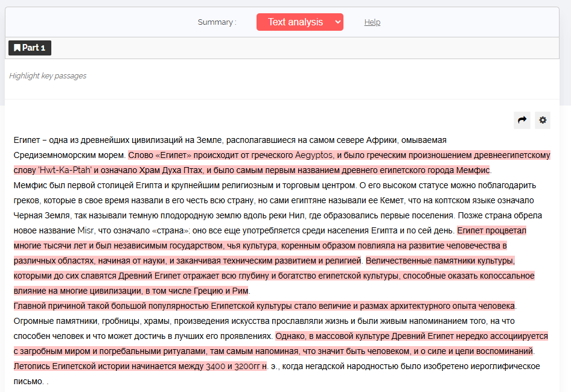Click the word 'Aegyptos' in highlighted text
571x392 pixels.
pos(314,156)
